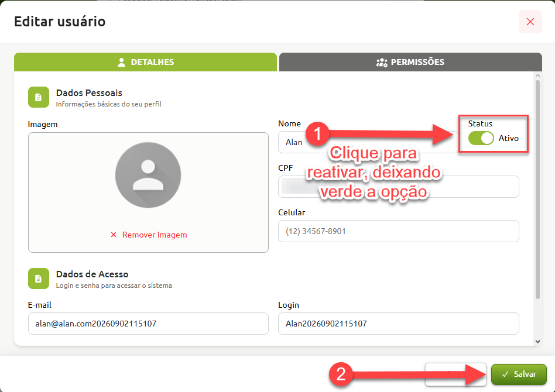The width and height of the screenshot is (555, 392).
Task: Click the users-gear icon on PERMISSÕES tab
Action: point(382,62)
